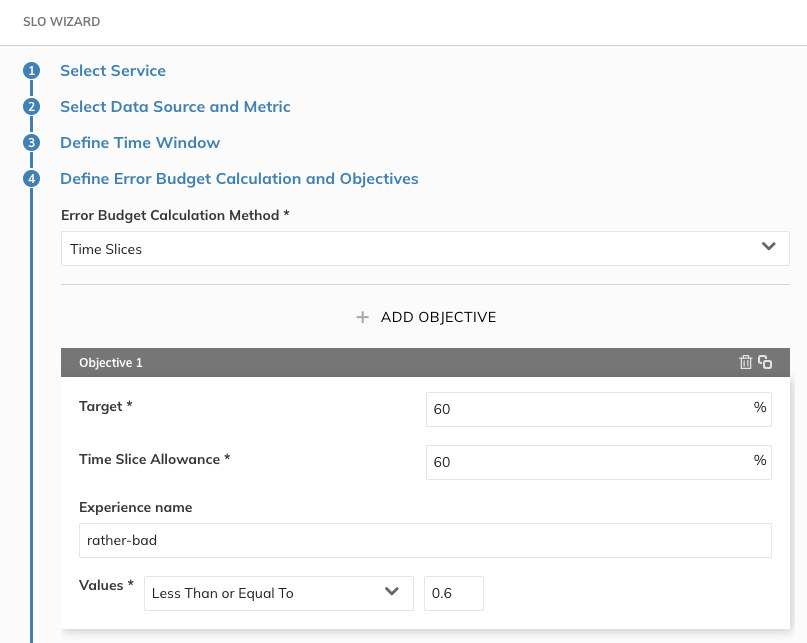This screenshot has height=643, width=807.
Task: Click the rather-bad Experience name field
Action: (x=425, y=540)
